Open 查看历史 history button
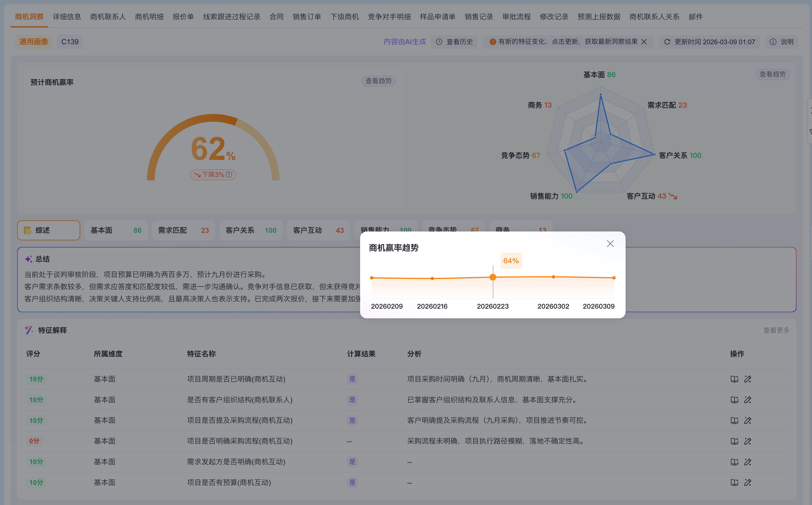This screenshot has height=505, width=812. click(x=454, y=42)
